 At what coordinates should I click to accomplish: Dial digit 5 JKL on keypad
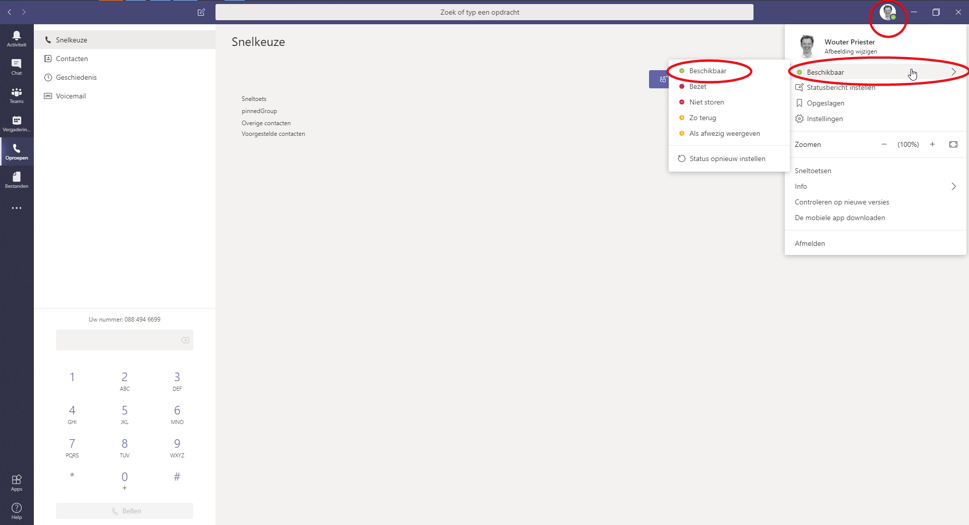[125, 414]
